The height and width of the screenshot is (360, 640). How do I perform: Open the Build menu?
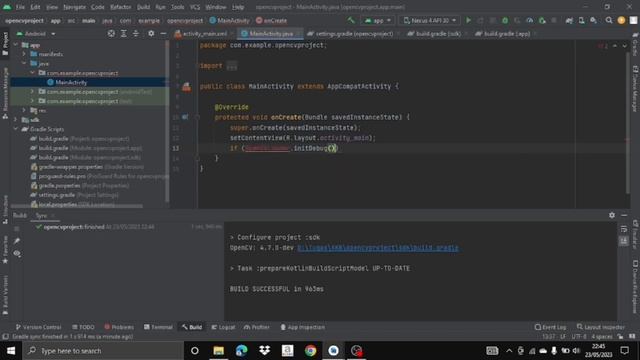[x=143, y=7]
